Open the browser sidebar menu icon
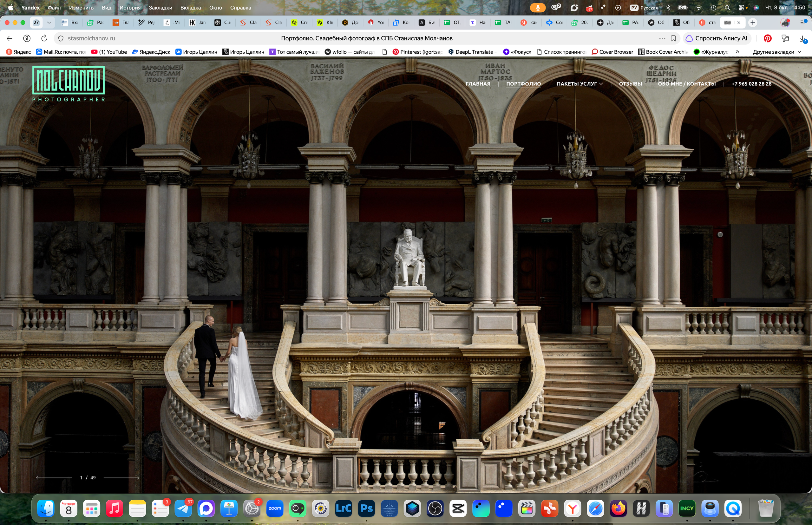 click(803, 22)
